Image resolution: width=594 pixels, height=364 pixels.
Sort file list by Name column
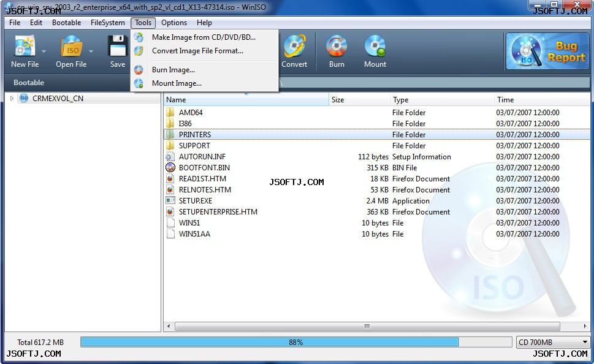tap(246, 100)
